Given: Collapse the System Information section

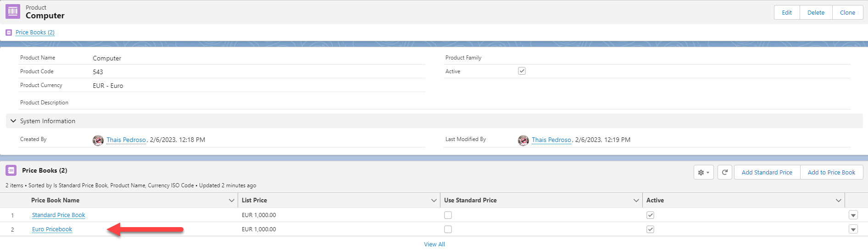Looking at the screenshot, I should coord(13,121).
